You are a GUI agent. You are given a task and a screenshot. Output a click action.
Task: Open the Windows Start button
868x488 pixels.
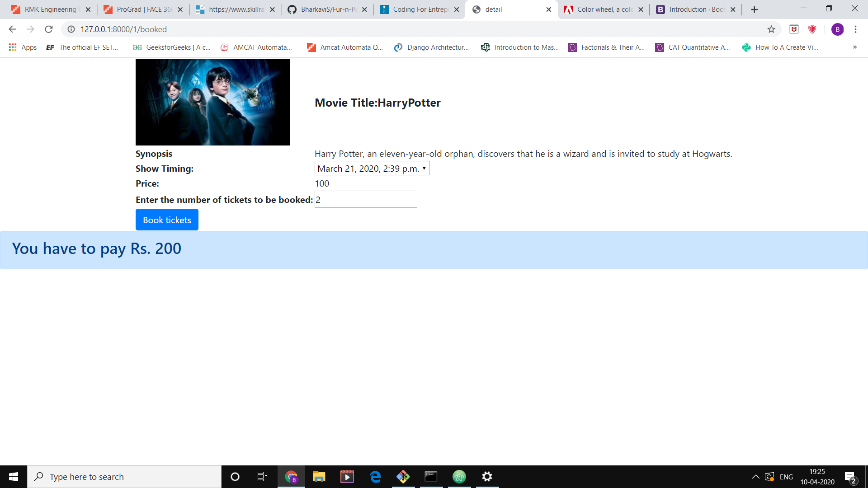point(13,476)
